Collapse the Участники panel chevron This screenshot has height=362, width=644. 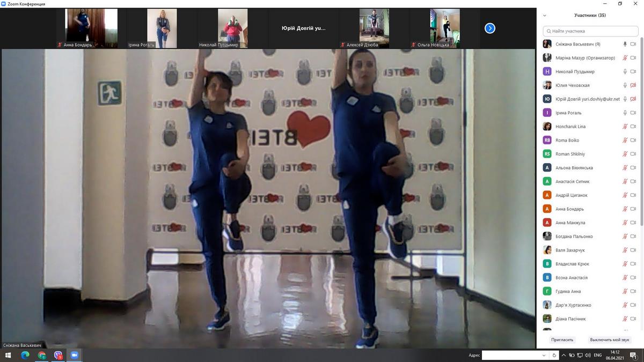(545, 16)
